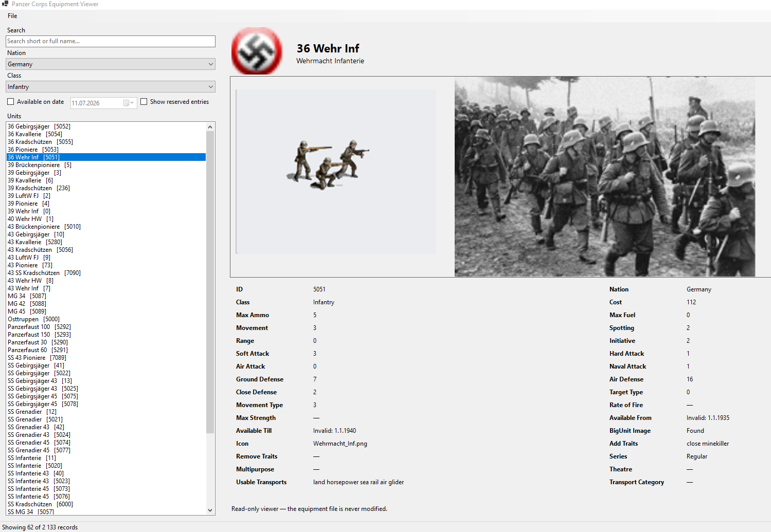Select 43 Gebirgsjäger [10] unit

(106, 234)
